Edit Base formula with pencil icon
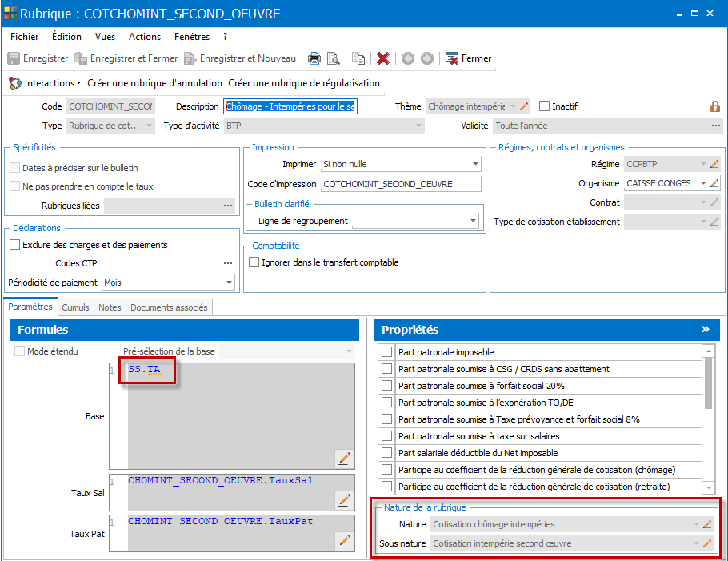Screen dimensions: 728x561 coord(344,459)
